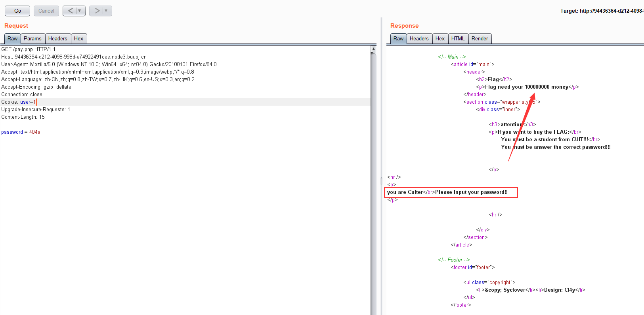Click the '<div class="inner">' line
This screenshot has height=315, width=644.
(x=498, y=109)
